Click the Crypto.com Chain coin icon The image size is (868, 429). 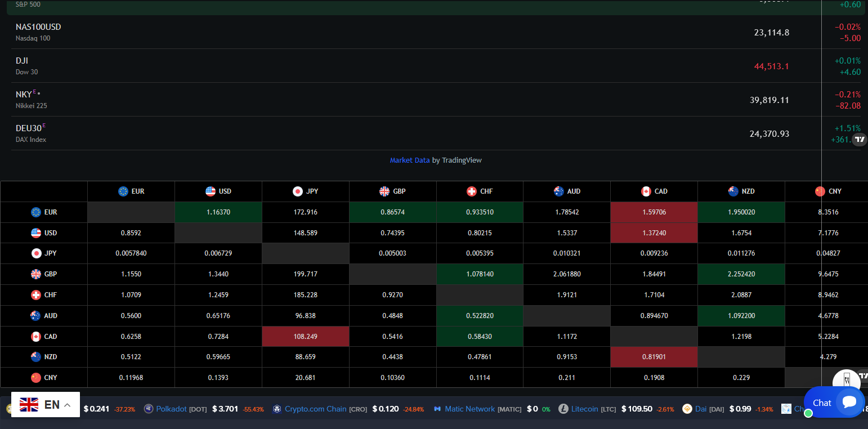point(277,409)
